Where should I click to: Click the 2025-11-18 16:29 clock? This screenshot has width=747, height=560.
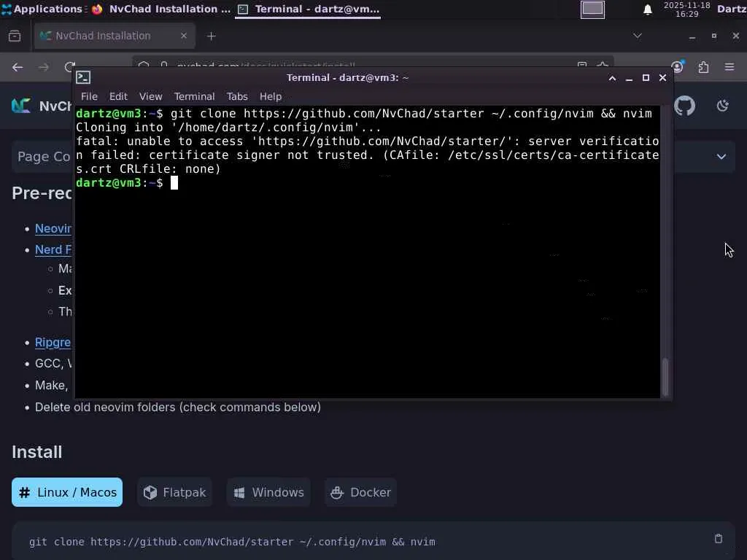click(x=686, y=9)
